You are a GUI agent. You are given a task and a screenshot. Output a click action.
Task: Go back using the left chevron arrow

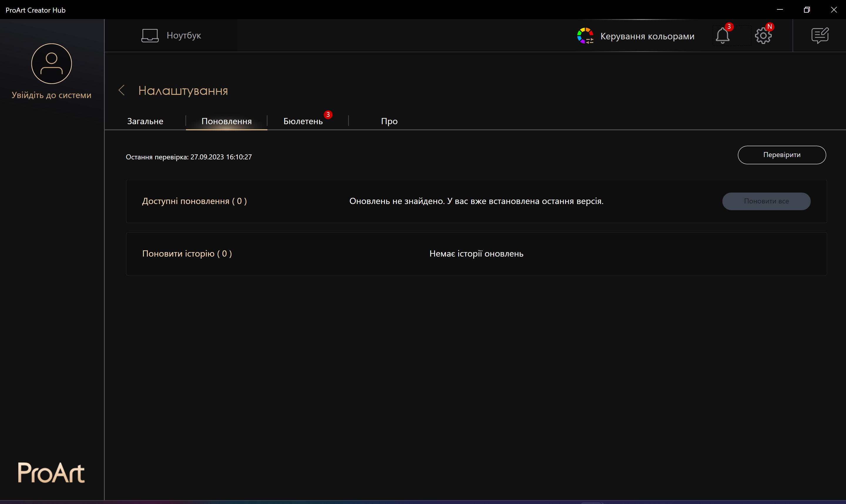[x=122, y=90]
